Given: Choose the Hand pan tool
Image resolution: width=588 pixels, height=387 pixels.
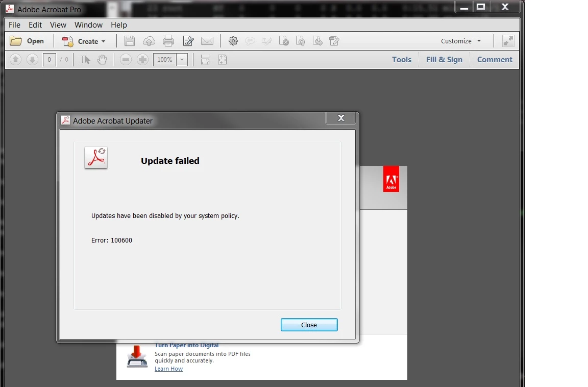Looking at the screenshot, I should [102, 60].
